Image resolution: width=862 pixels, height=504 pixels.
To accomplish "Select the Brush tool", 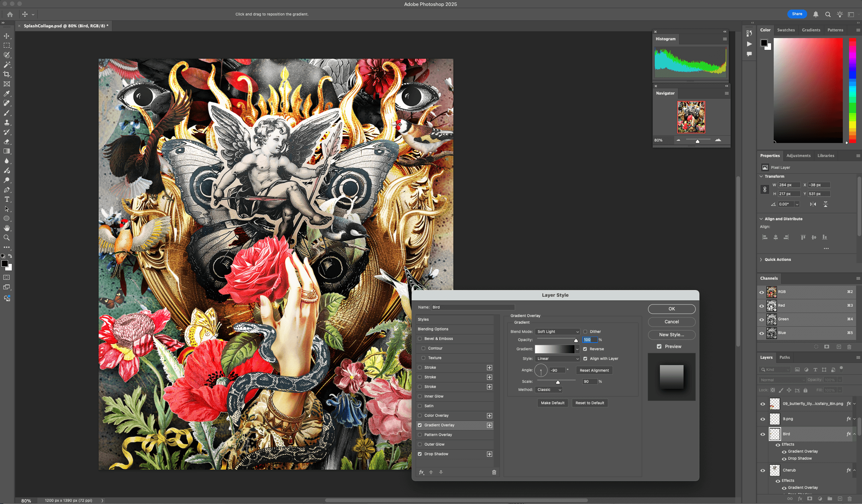I will click(x=7, y=113).
